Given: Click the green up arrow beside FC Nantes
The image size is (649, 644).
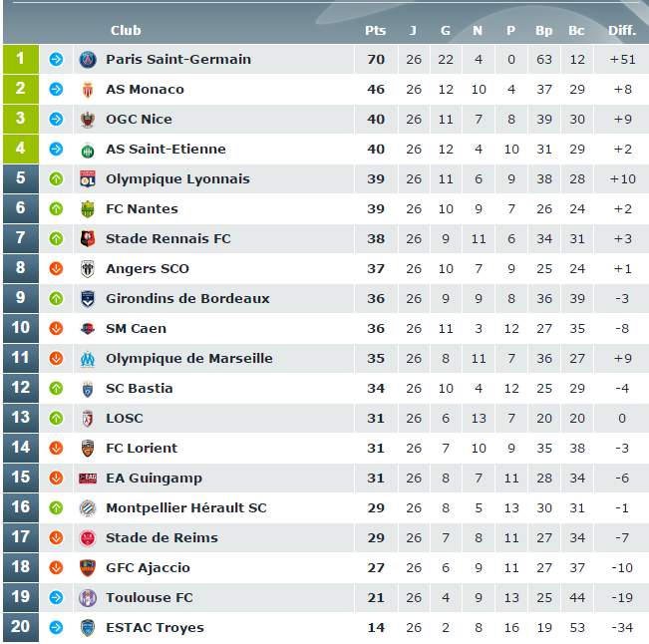Looking at the screenshot, I should tap(56, 209).
